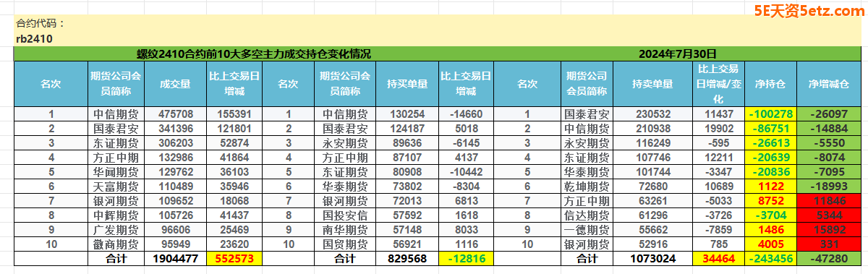Click net change cell -18993
868x274 pixels.
[x=829, y=187]
